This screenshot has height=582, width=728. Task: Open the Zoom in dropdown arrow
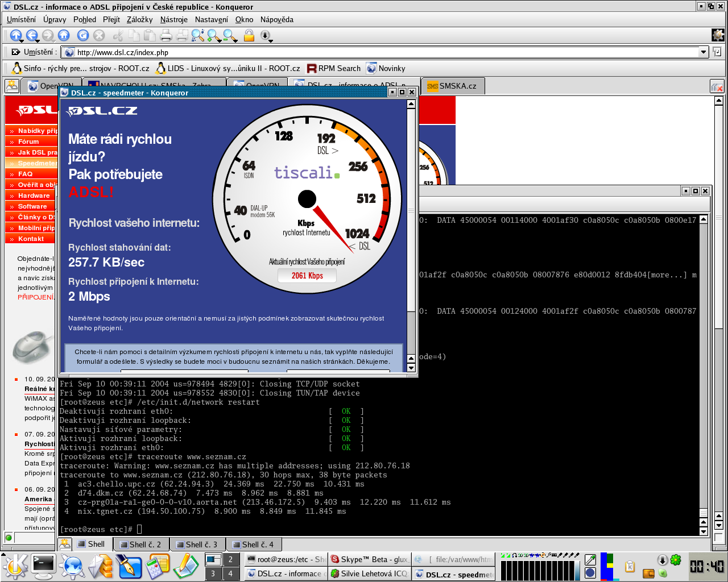(220, 40)
